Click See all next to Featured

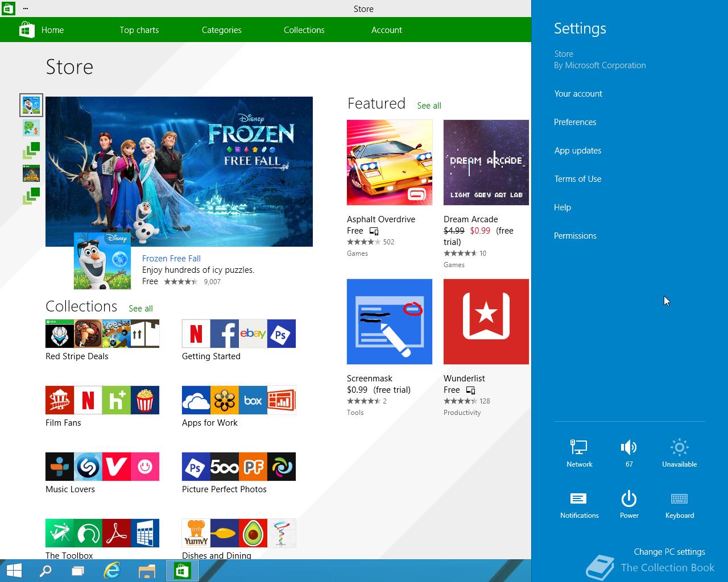click(x=429, y=106)
